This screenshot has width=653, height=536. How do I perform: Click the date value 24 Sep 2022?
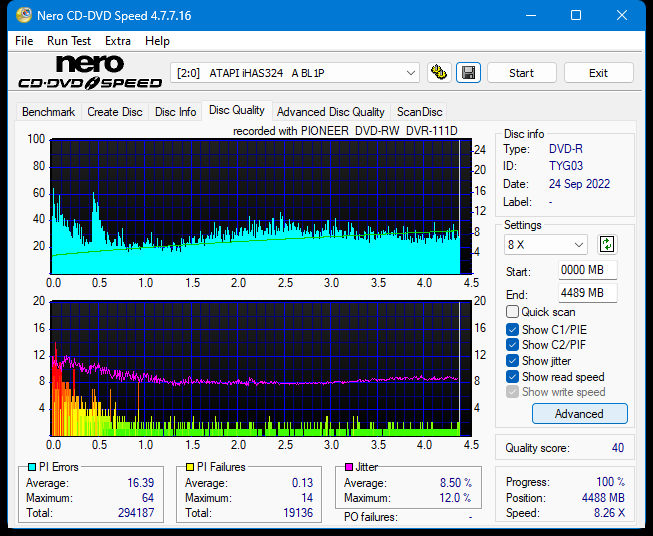(x=579, y=184)
